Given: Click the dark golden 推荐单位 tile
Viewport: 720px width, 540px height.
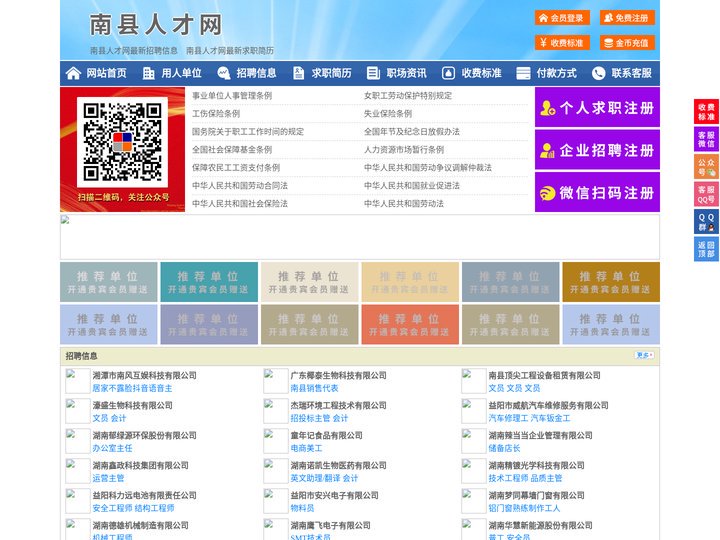Looking at the screenshot, I should point(611,282).
